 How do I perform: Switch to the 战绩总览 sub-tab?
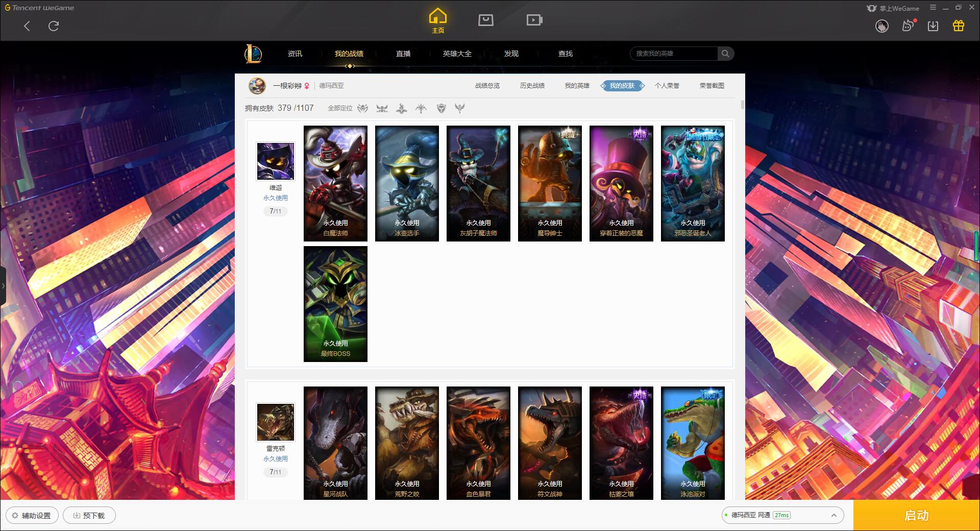tap(487, 86)
